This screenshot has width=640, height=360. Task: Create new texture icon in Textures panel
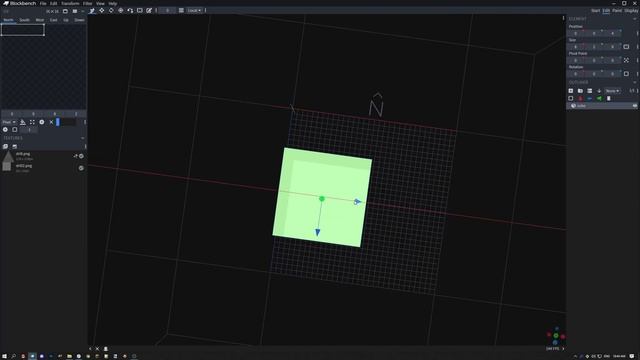pos(15,146)
